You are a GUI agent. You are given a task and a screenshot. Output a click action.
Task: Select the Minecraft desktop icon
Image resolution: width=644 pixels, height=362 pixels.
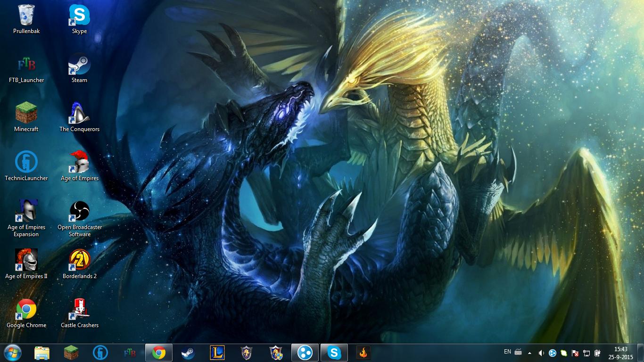click(x=26, y=117)
